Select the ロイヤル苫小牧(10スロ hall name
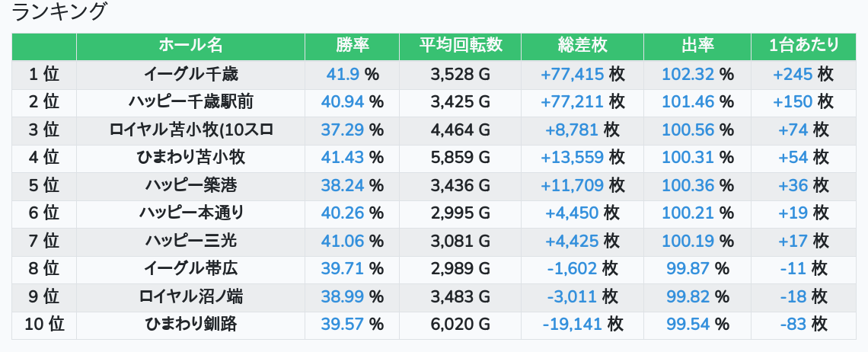 click(x=190, y=130)
